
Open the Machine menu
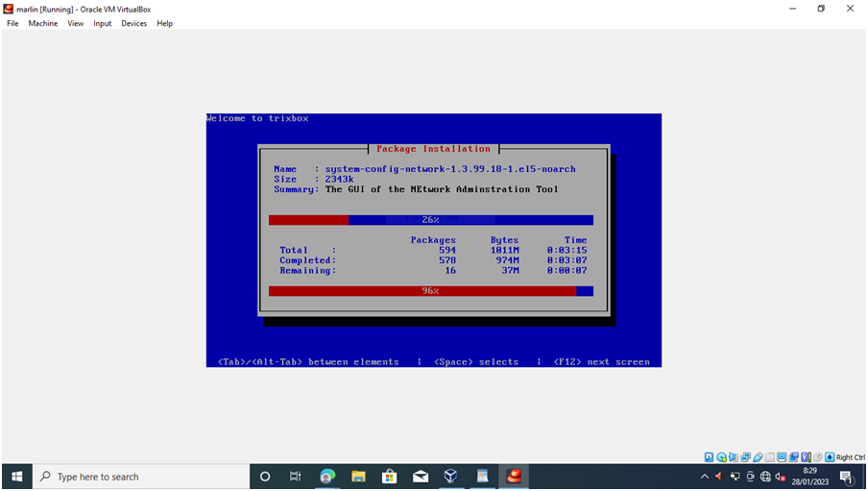tap(42, 23)
